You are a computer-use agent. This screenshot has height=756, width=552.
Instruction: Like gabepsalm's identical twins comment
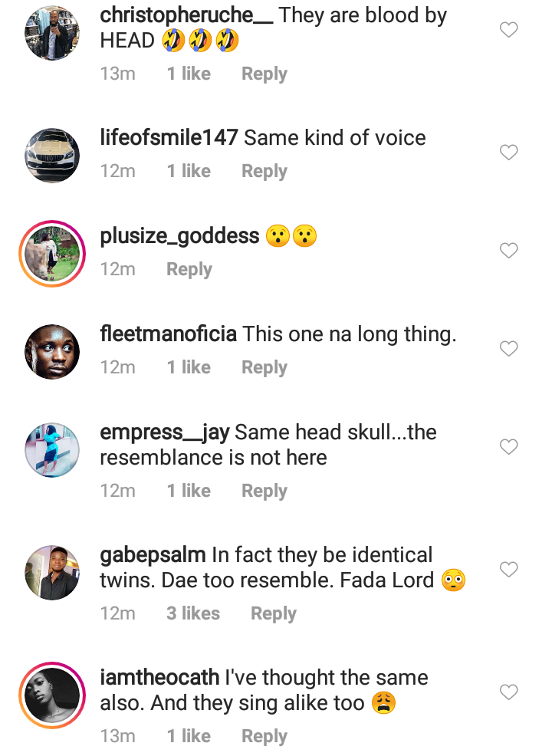pyautogui.click(x=509, y=569)
